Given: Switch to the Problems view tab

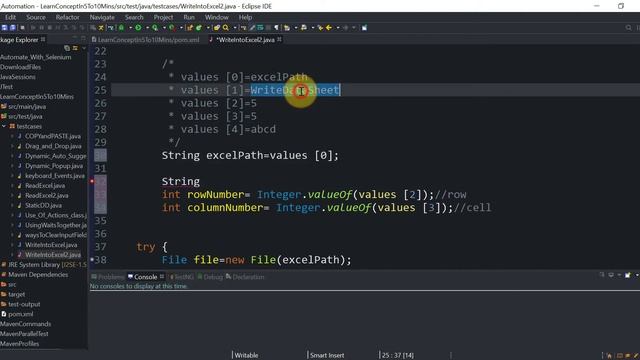Looking at the screenshot, I should tap(108, 277).
